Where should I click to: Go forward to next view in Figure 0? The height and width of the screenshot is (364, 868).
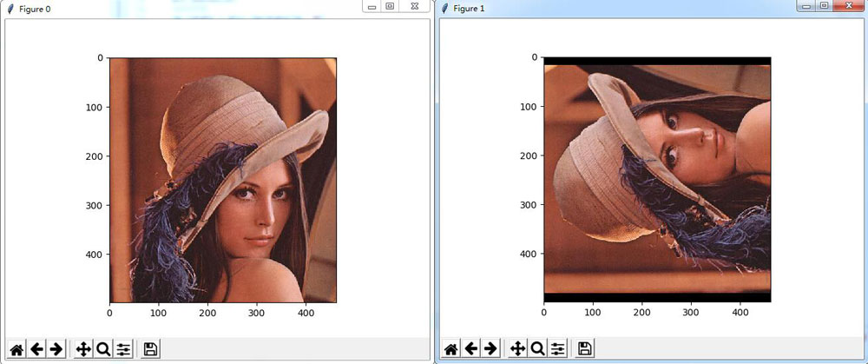pyautogui.click(x=56, y=349)
